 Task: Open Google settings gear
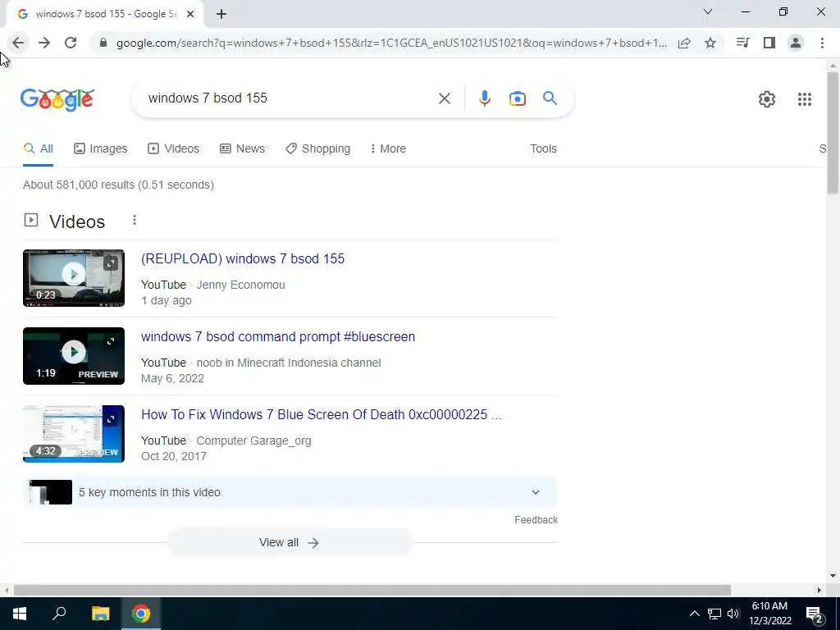pos(767,99)
